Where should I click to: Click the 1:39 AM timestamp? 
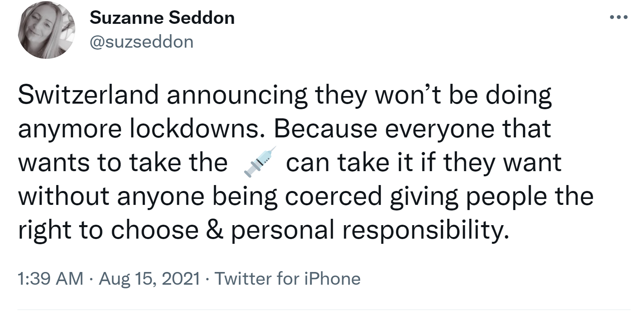coord(50,279)
